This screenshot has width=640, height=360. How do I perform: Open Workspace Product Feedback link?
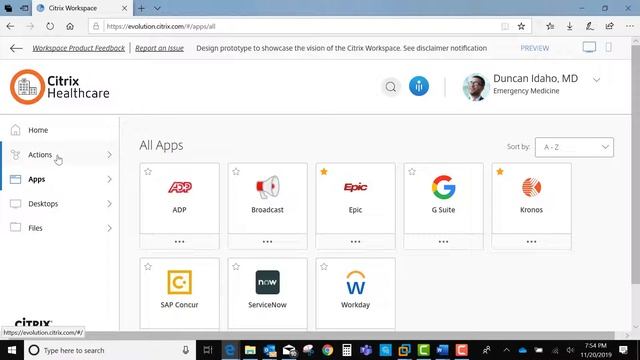79,48
